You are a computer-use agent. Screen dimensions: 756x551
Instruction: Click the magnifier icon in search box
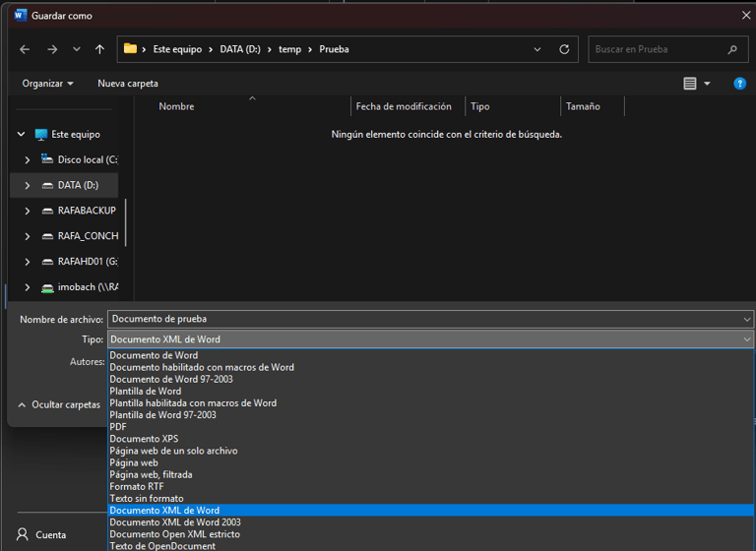pyautogui.click(x=732, y=49)
